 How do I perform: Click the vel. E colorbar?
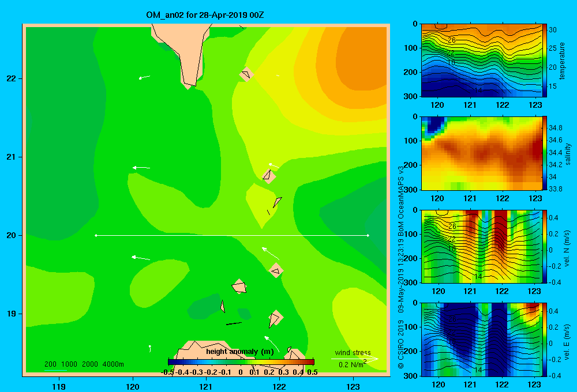(545, 340)
